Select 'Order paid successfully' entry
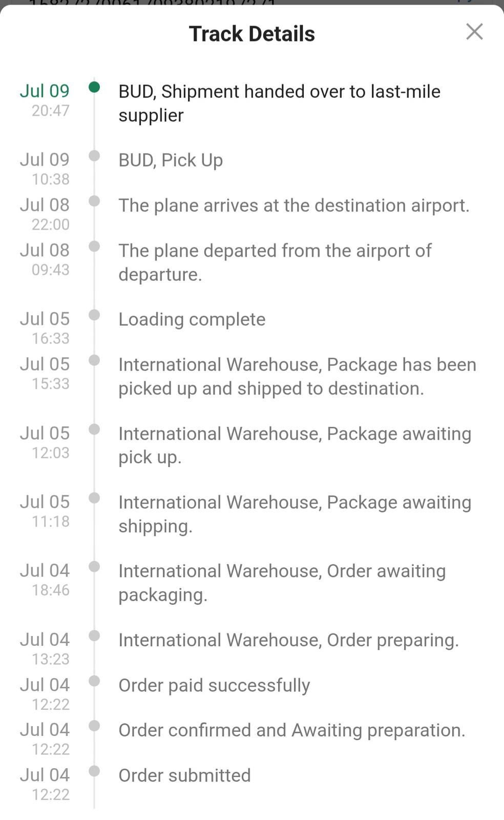Image resolution: width=504 pixels, height=820 pixels. coord(214,686)
